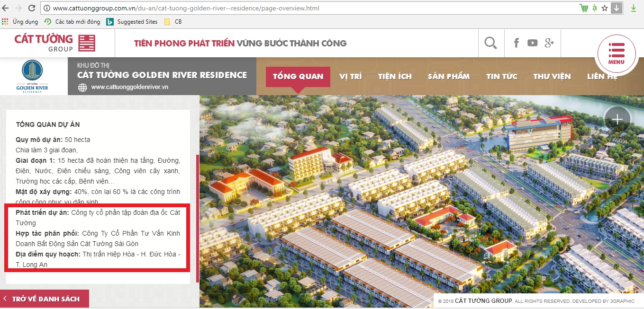Visit the www.cattuonggoldenriver.vn link
Screen dimensions: 644x309
pyautogui.click(x=129, y=87)
